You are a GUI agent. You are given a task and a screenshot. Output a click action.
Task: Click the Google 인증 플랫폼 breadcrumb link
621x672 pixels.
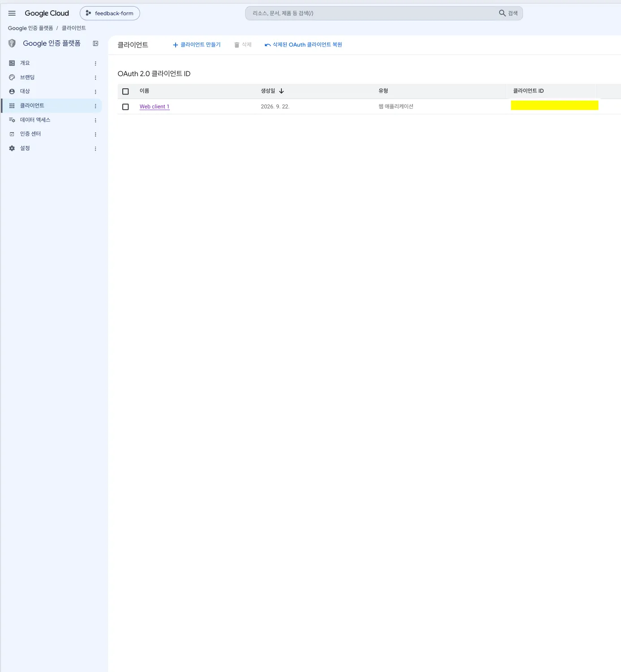click(30, 28)
